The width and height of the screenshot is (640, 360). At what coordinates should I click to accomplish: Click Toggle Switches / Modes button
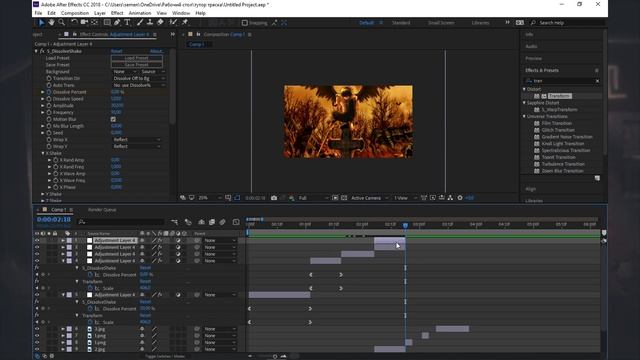pyautogui.click(x=165, y=356)
